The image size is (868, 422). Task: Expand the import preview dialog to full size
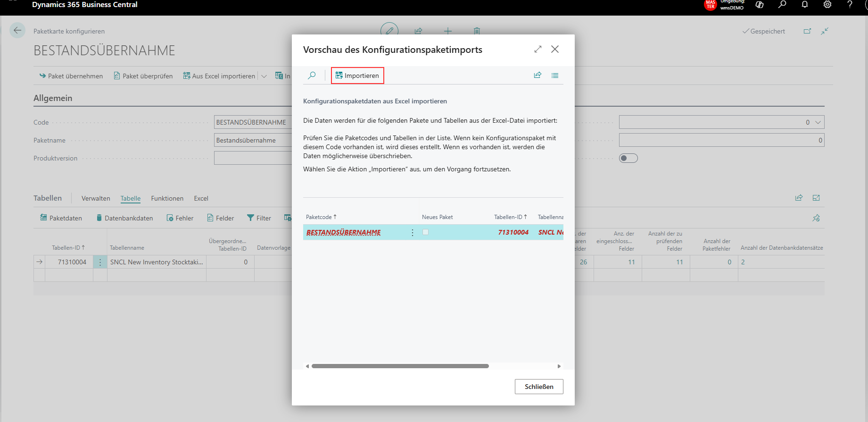coord(538,49)
